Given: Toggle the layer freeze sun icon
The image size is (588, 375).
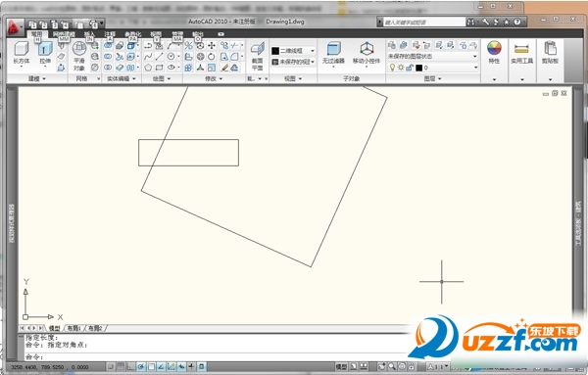Looking at the screenshot, I should click(401, 68).
